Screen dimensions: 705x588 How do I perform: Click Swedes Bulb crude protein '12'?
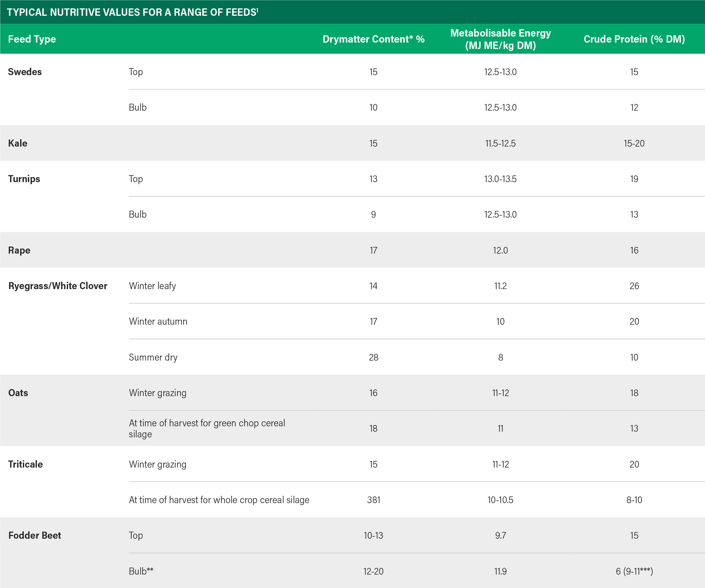point(634,107)
